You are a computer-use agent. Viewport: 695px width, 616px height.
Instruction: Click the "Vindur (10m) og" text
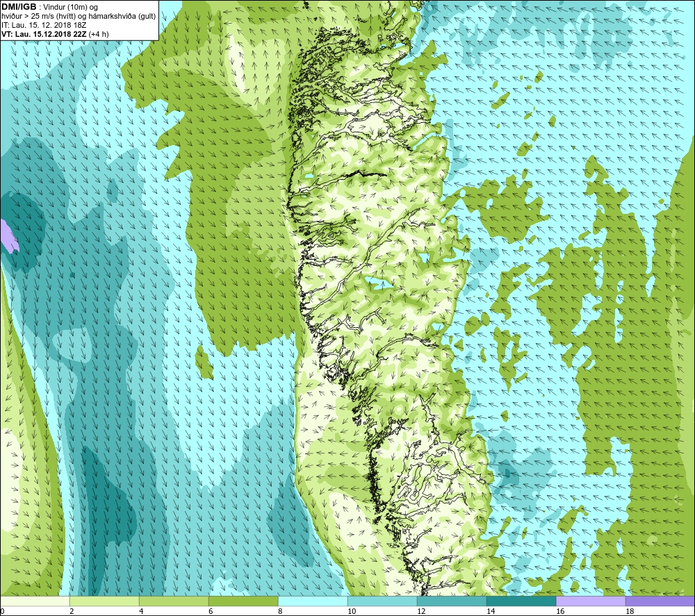(x=72, y=8)
